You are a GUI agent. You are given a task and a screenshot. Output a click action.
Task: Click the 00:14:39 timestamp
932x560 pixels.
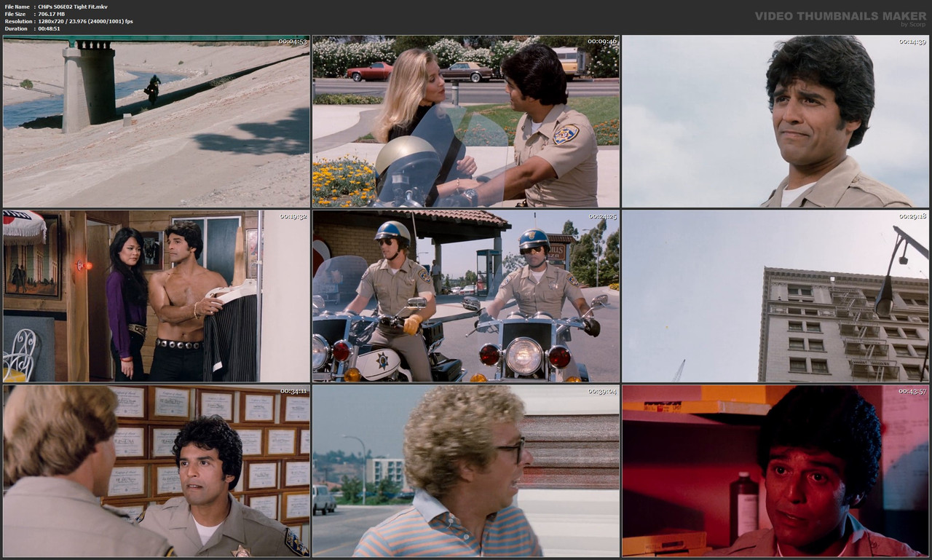click(x=912, y=42)
